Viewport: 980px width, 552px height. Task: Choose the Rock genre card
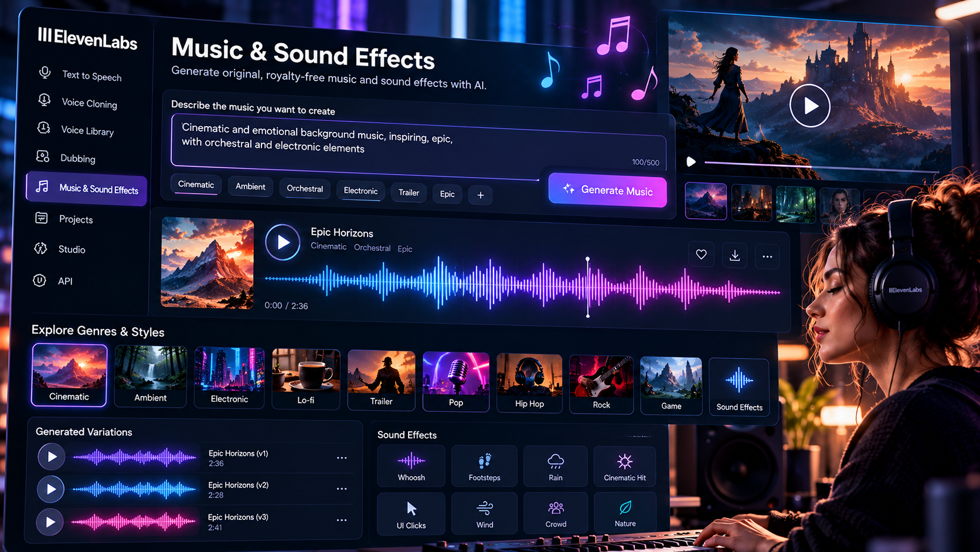click(601, 385)
